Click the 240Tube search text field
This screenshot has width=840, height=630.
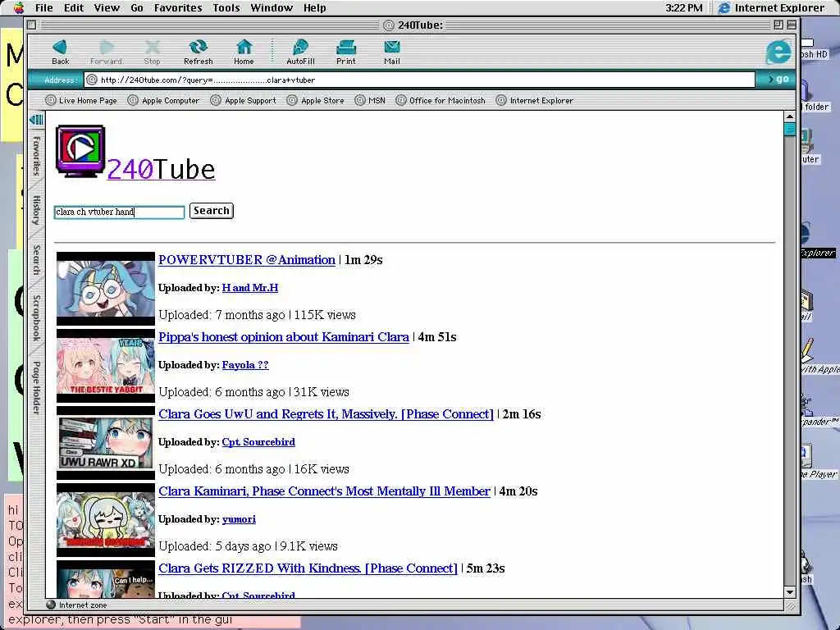(x=120, y=212)
